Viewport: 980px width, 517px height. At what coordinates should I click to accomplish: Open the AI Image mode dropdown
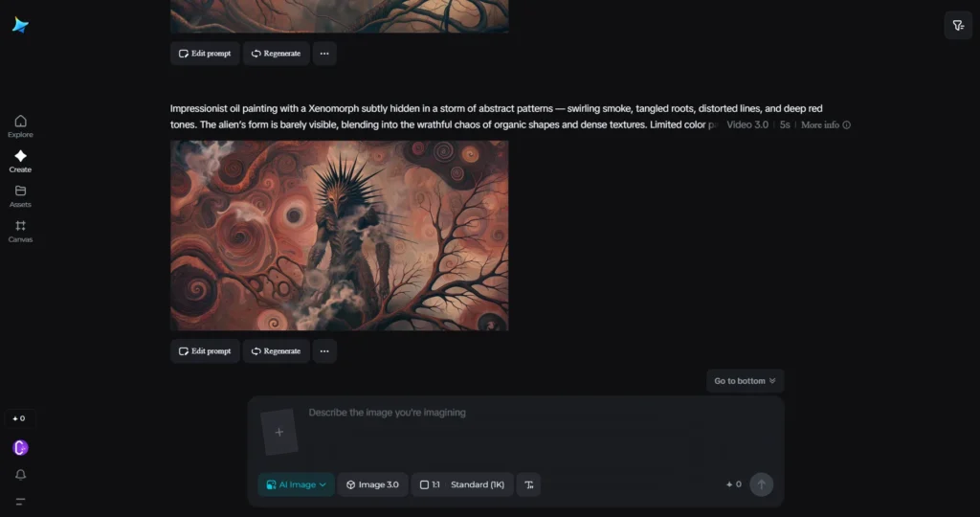[297, 484]
